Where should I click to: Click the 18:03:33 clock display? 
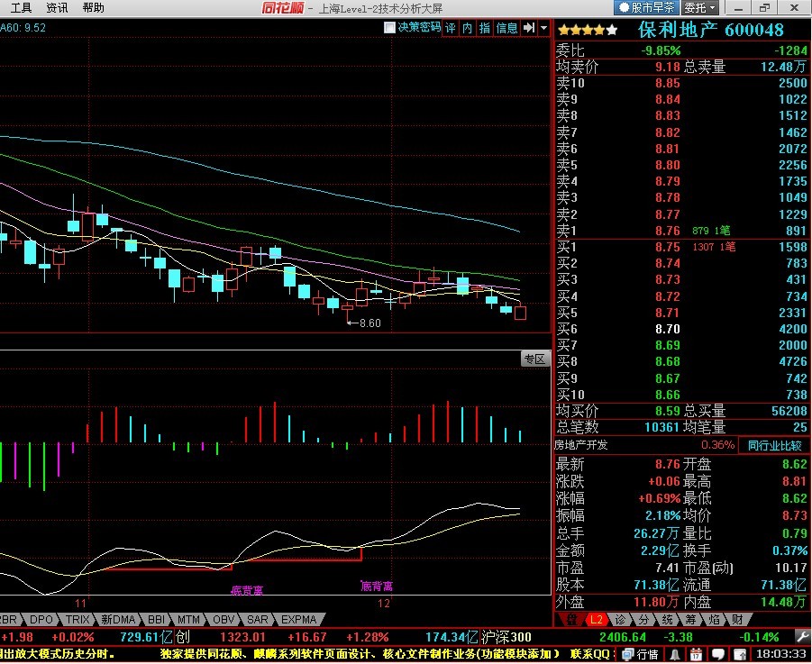[780, 655]
